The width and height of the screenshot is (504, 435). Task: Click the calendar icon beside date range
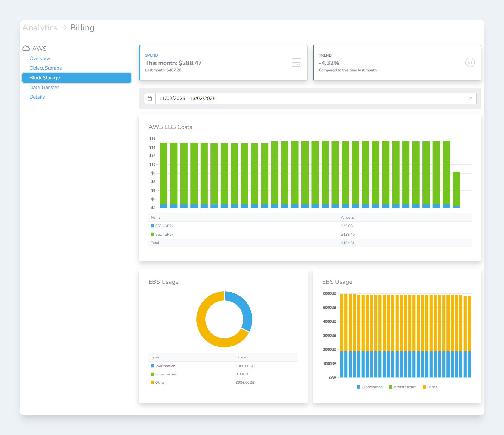pyautogui.click(x=150, y=99)
